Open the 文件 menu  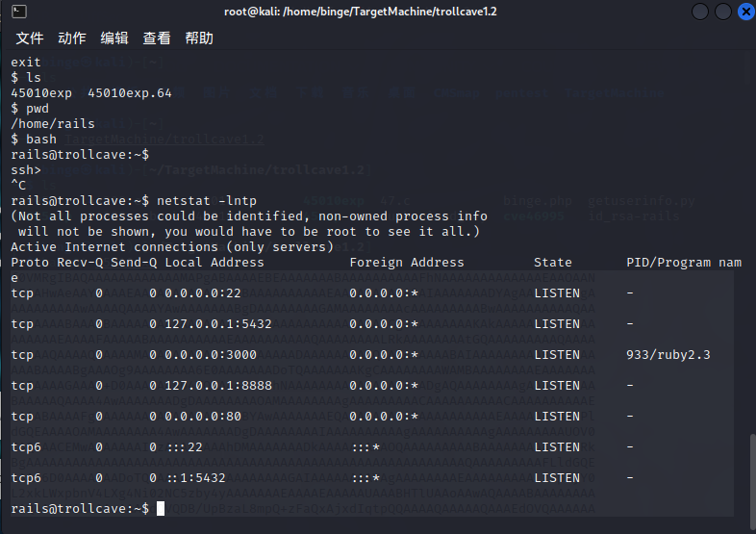(x=30, y=38)
